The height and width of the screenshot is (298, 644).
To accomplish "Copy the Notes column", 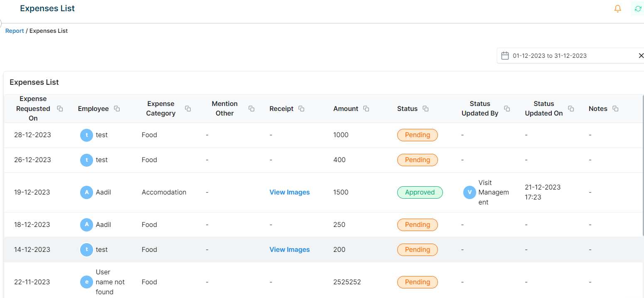I will click(x=615, y=109).
